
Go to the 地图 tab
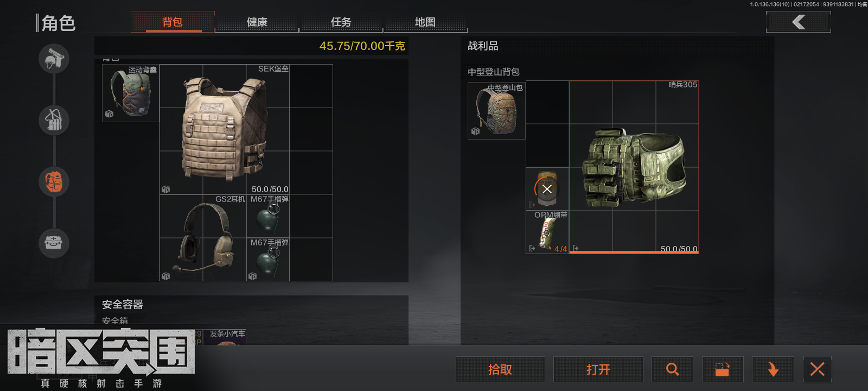(x=425, y=22)
